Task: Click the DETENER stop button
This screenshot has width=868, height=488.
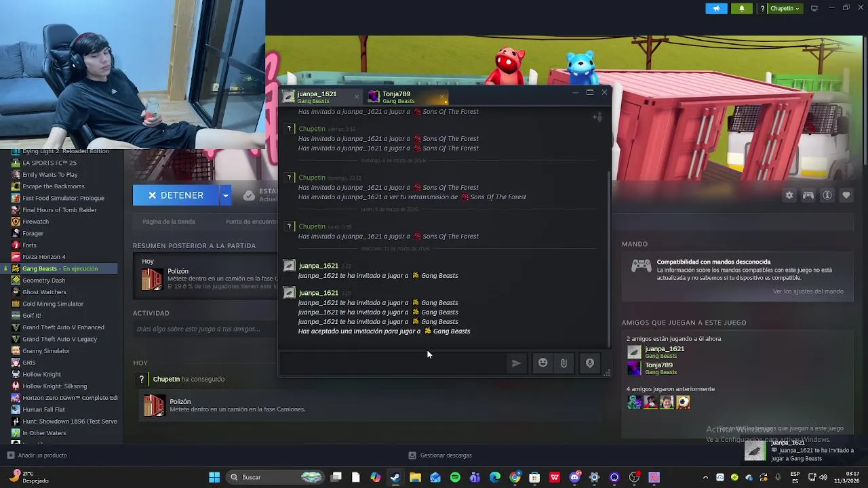Action: (176, 195)
